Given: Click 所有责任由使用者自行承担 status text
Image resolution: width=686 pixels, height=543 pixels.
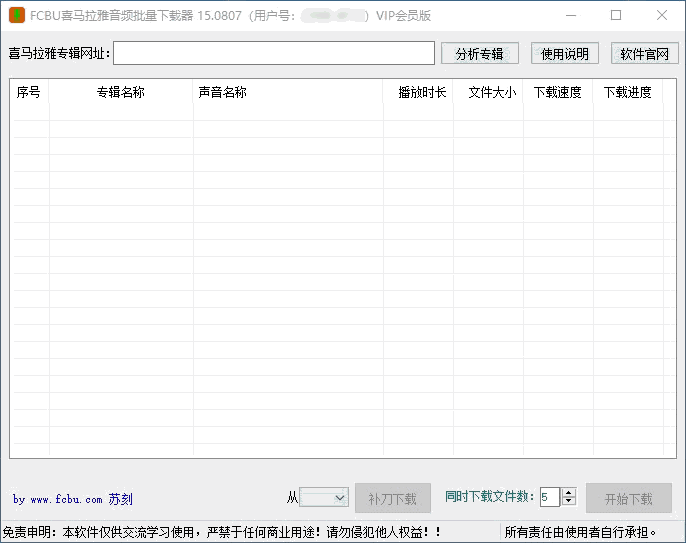Looking at the screenshot, I should click(x=581, y=532).
